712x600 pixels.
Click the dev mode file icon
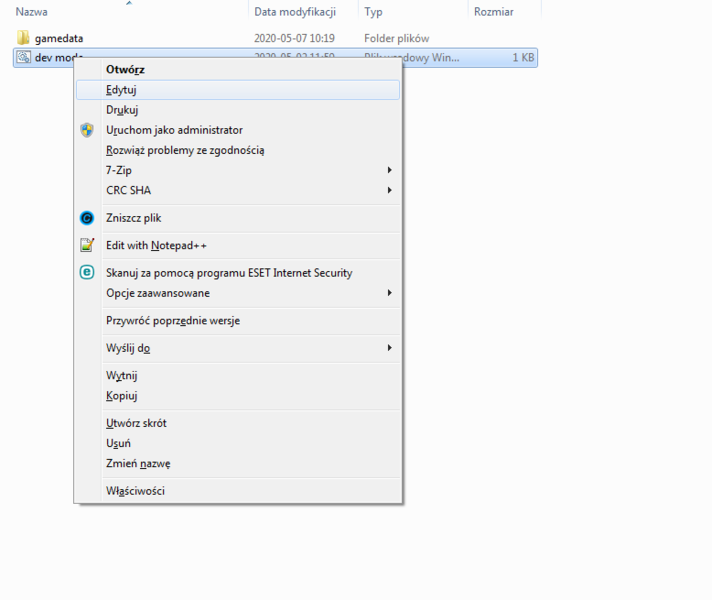(x=24, y=58)
